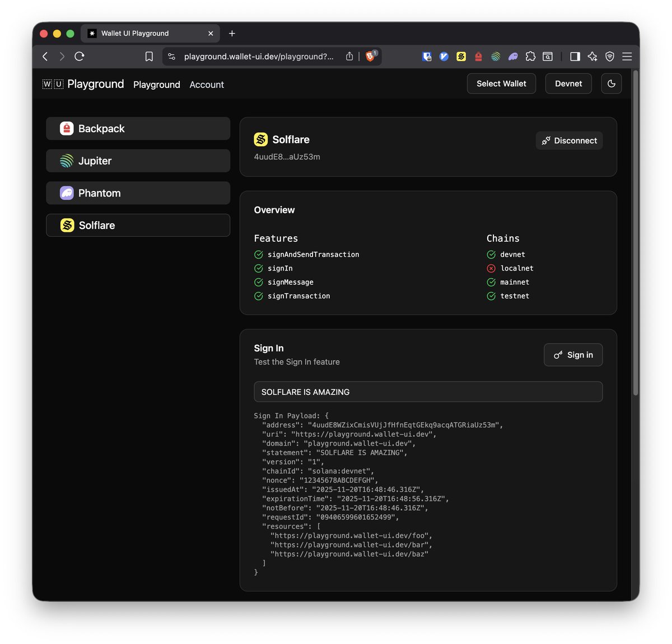Choose the Backpack wallet in sidebar
Screen dimensions: 672x644
(138, 129)
